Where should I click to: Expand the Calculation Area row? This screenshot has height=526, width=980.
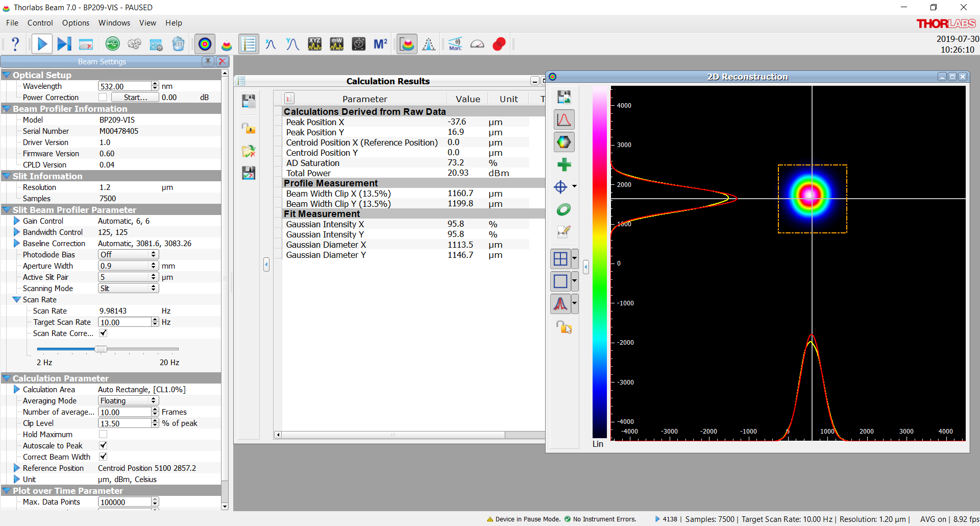(17, 390)
